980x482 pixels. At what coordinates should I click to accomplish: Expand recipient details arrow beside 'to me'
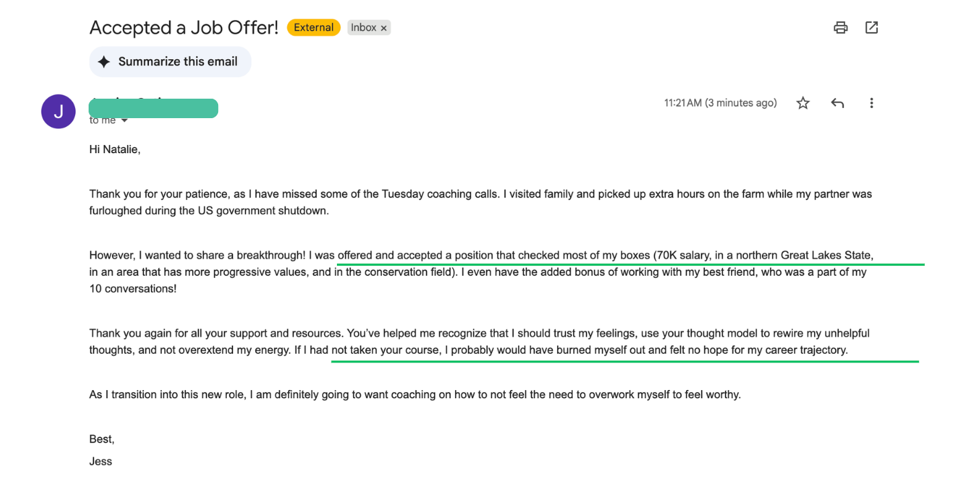pos(124,121)
